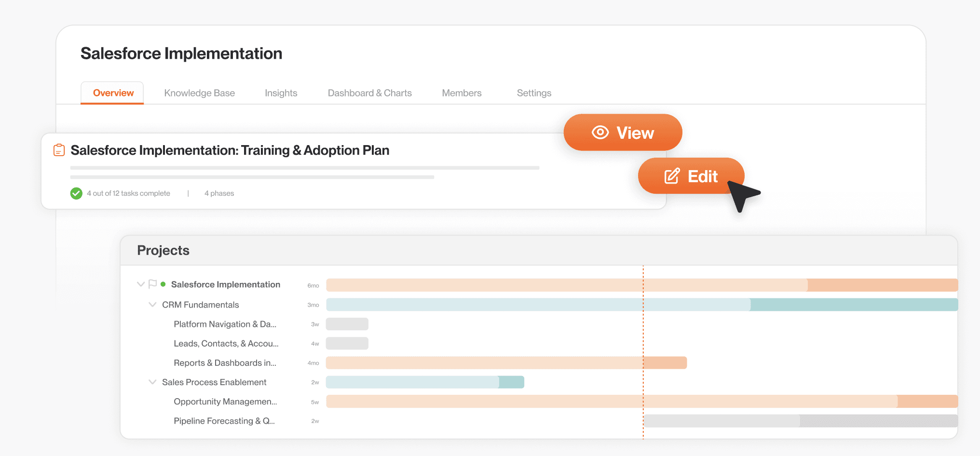Viewport: 980px width, 456px height.
Task: Click the green checkmark tasks-complete icon
Action: pyautogui.click(x=76, y=193)
